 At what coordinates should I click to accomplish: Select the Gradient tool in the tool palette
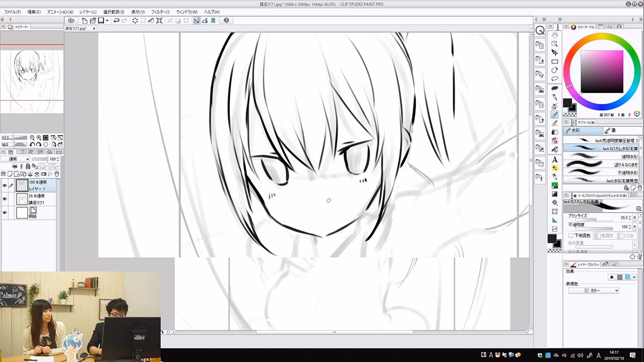click(554, 194)
